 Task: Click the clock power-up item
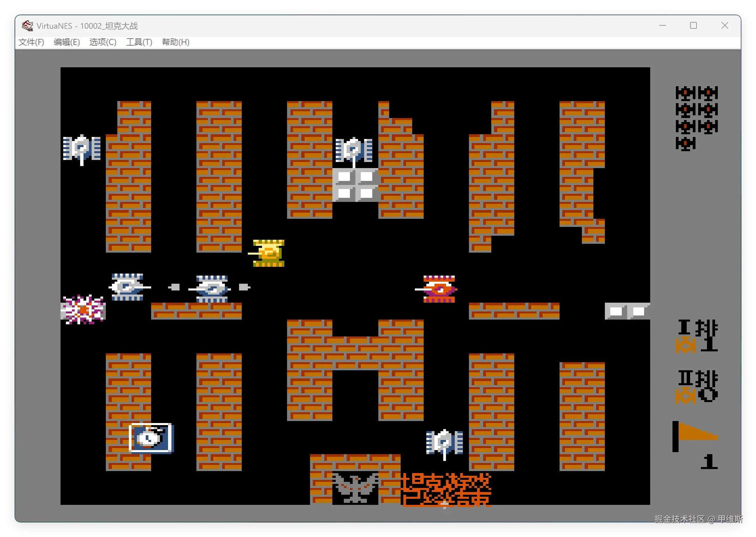point(151,438)
